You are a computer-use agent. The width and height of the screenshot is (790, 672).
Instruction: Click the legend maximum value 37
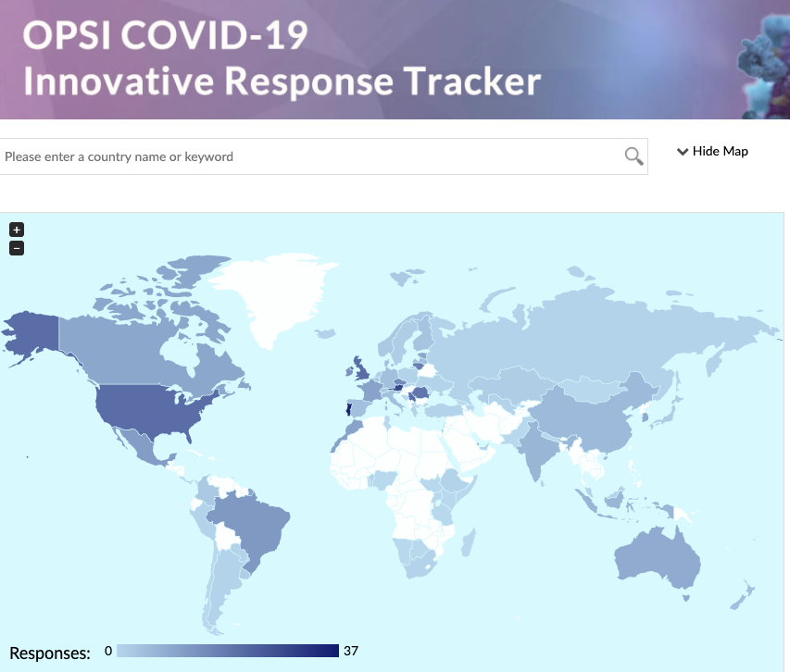tap(351, 651)
